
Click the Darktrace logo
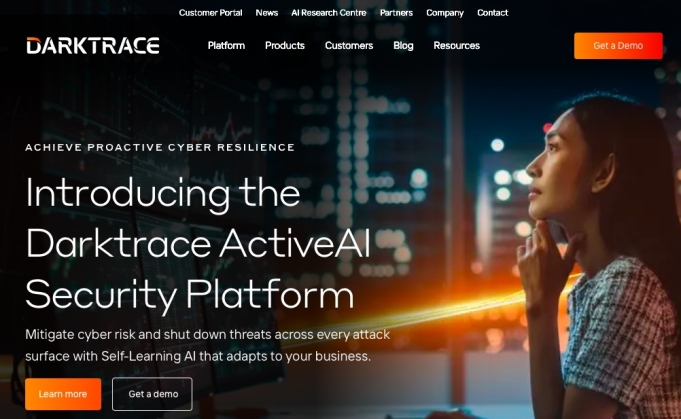pos(93,46)
